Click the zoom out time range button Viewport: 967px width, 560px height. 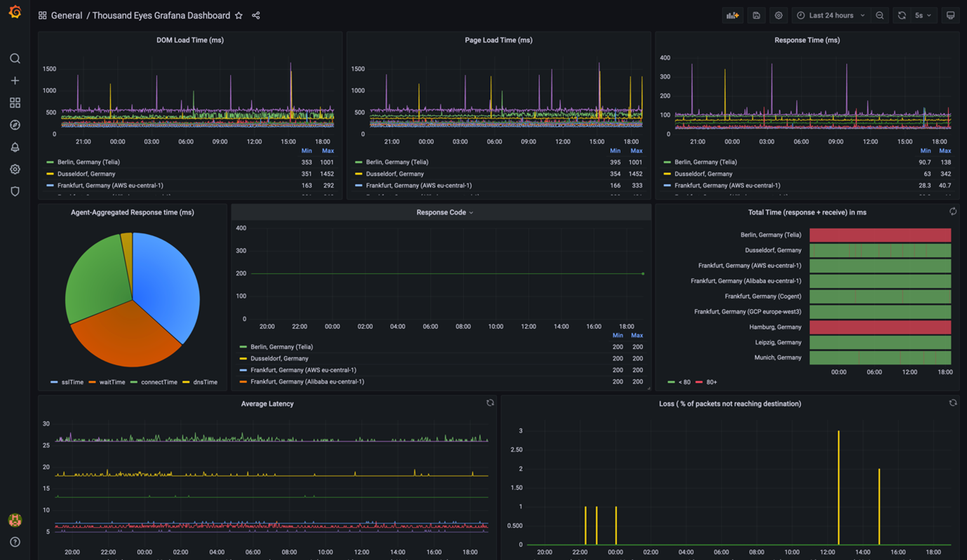tap(880, 15)
